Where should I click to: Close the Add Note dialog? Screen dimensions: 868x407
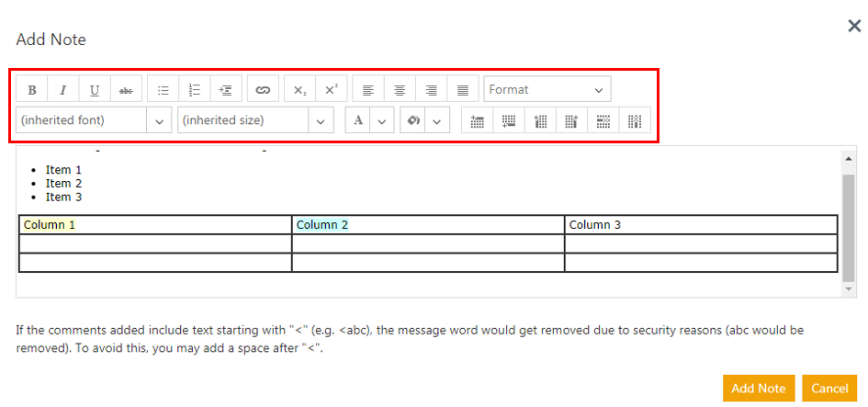[x=853, y=26]
